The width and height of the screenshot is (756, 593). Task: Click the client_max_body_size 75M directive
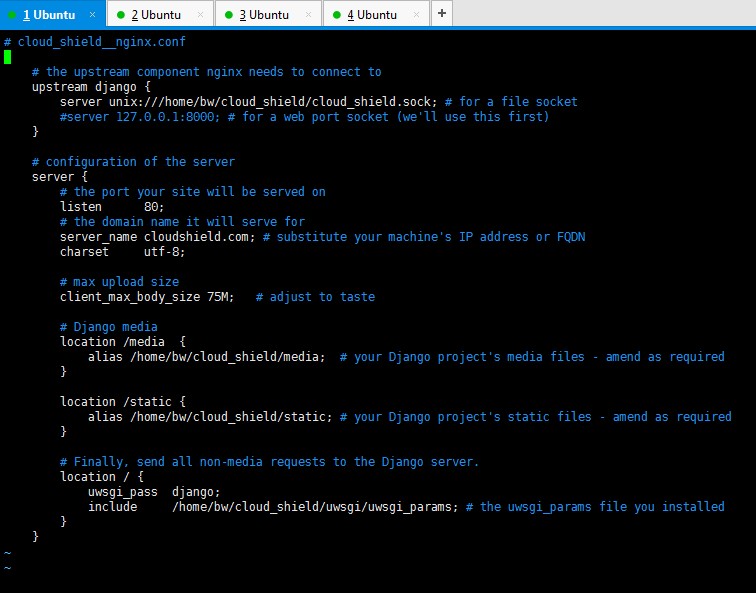147,296
